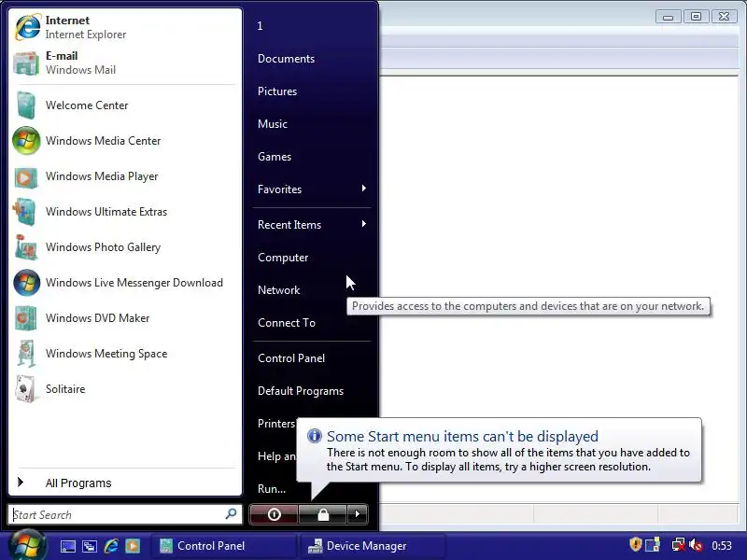Minimize the background Device Manager window
The image size is (747, 560).
point(668,17)
